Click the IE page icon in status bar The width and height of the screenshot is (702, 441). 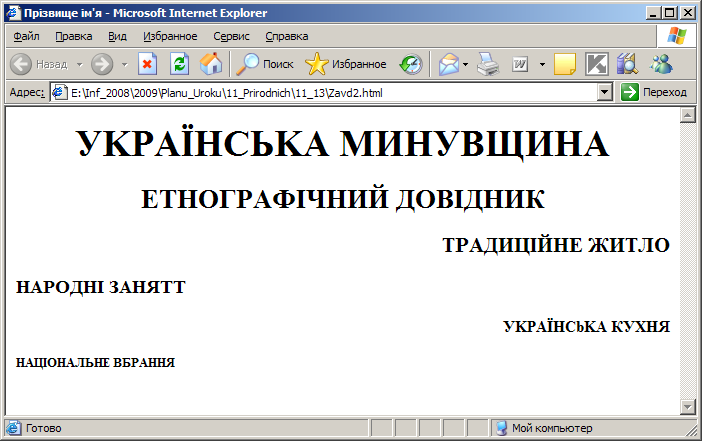[13, 428]
